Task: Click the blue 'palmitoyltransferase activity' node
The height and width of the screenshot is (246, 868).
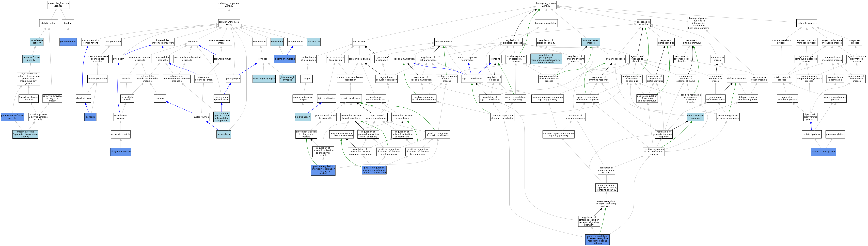Action: coord(13,117)
